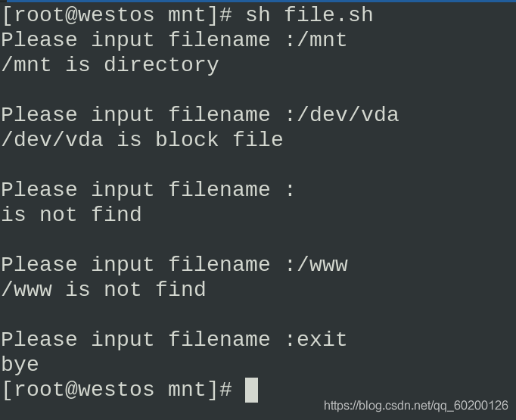Click the word 'directory' in the output

click(x=161, y=65)
